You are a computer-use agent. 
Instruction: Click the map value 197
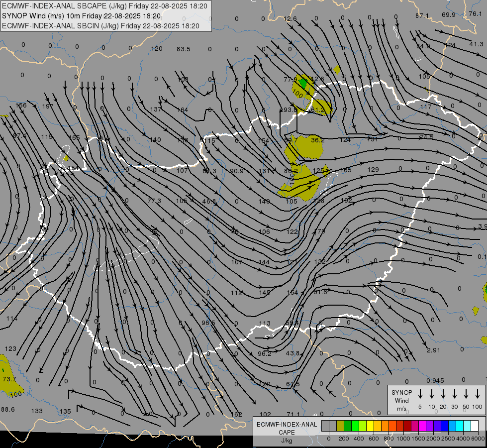pos(48,107)
